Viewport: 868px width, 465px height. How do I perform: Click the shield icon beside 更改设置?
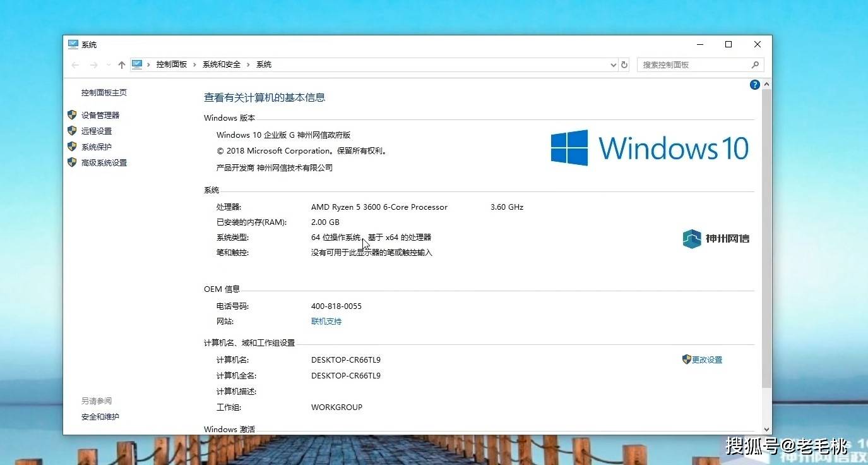(x=687, y=359)
